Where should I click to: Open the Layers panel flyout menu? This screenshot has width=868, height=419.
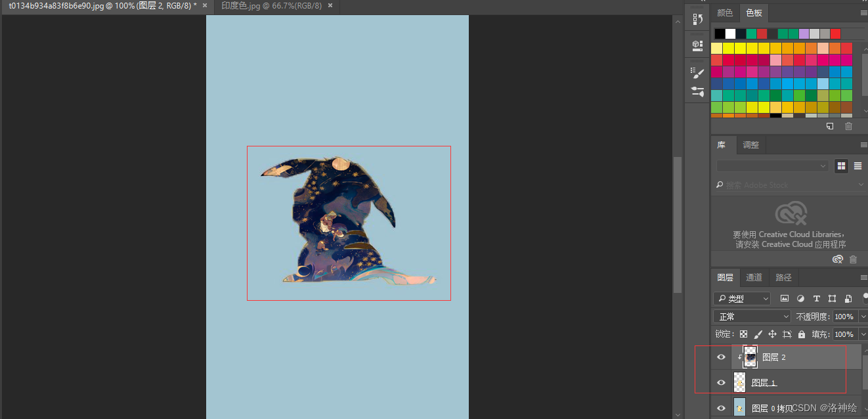click(863, 277)
